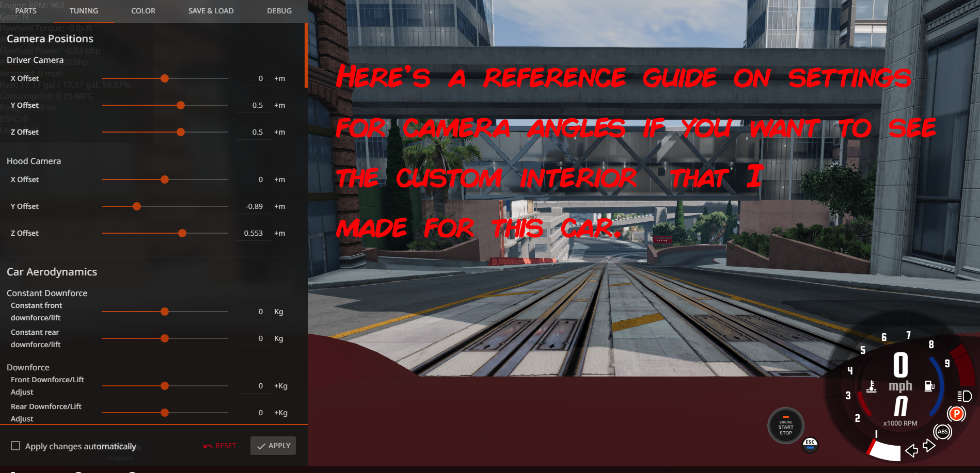Click Constant rear downforce/lift Kg value
This screenshot has width=980, height=473.
point(254,338)
